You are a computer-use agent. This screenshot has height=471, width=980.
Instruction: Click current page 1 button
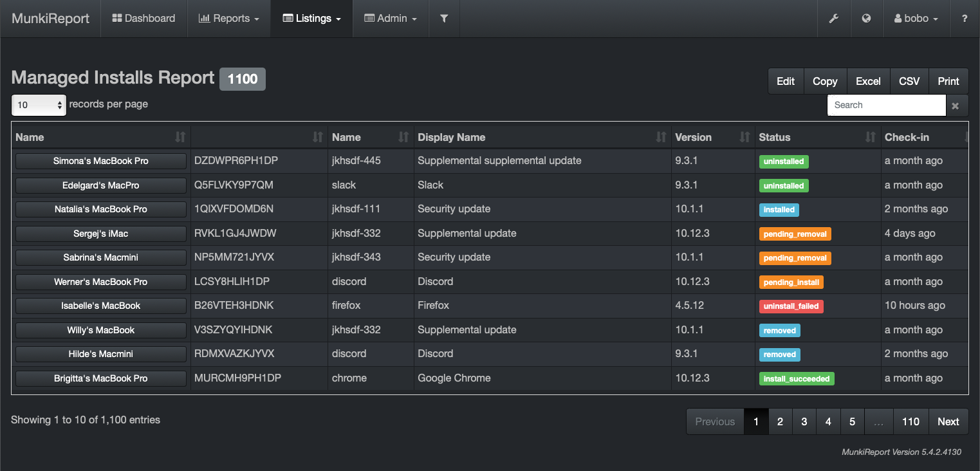coord(756,421)
